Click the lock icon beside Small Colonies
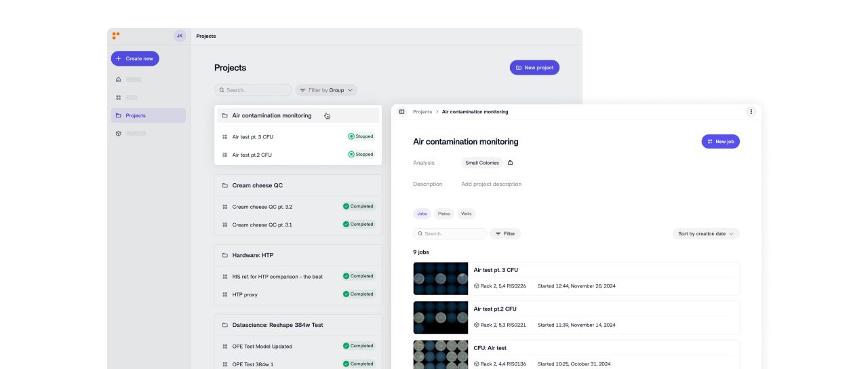This screenshot has height=369, width=868. (511, 163)
